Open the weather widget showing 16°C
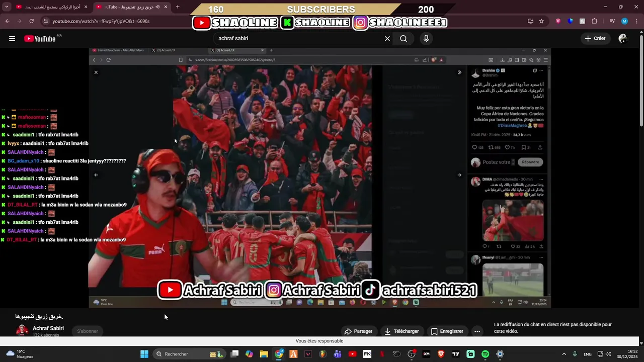 coord(20,354)
